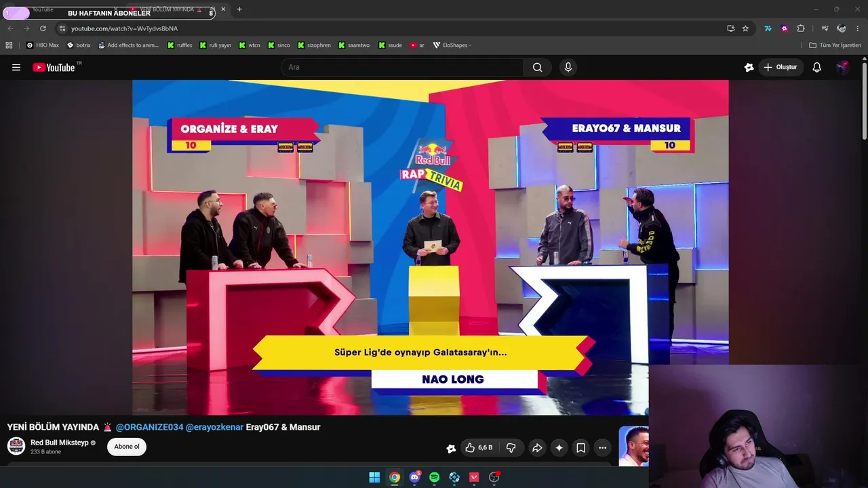Image resolution: width=868 pixels, height=488 pixels.
Task: Open the Add effects to anim... bookmark
Action: pyautogui.click(x=128, y=45)
